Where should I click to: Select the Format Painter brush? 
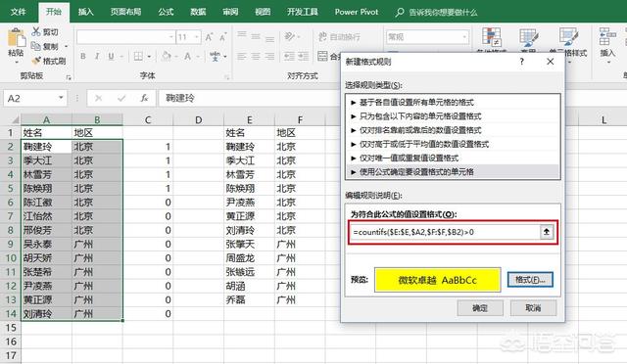coord(36,61)
